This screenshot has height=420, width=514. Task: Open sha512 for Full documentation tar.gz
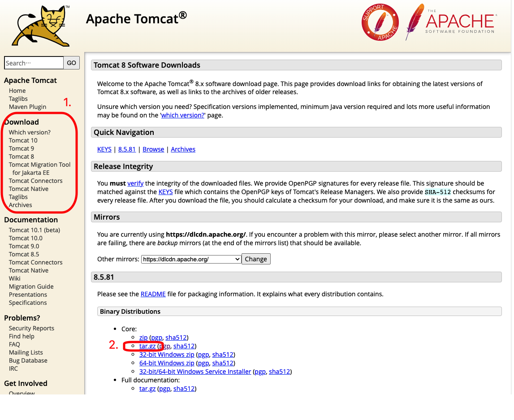184,389
